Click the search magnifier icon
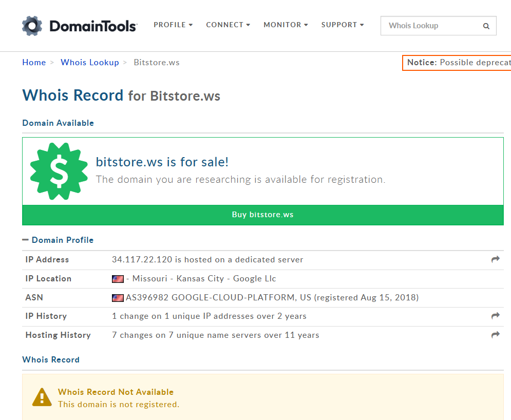The width and height of the screenshot is (511, 420). (486, 26)
